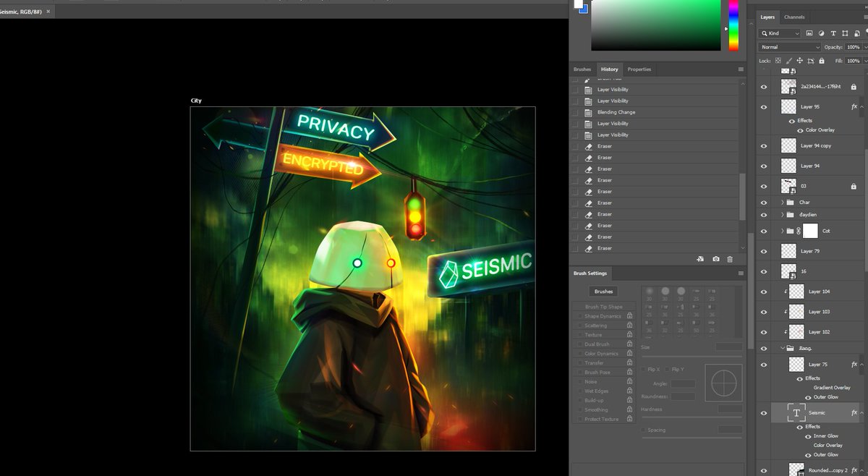
Task: Open Layers panel menu icon
Action: pyautogui.click(x=864, y=17)
